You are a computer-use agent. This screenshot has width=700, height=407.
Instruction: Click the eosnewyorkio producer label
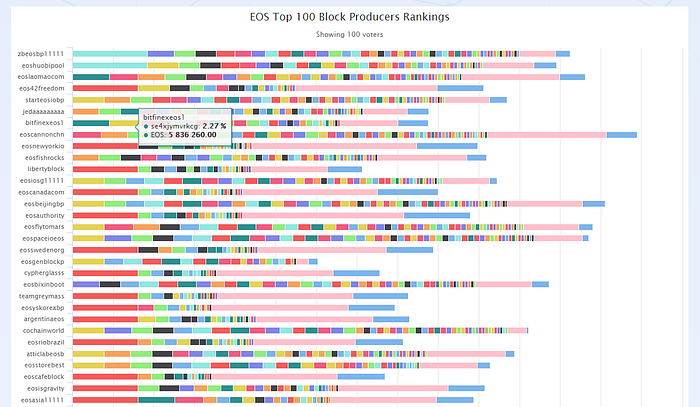43,146
